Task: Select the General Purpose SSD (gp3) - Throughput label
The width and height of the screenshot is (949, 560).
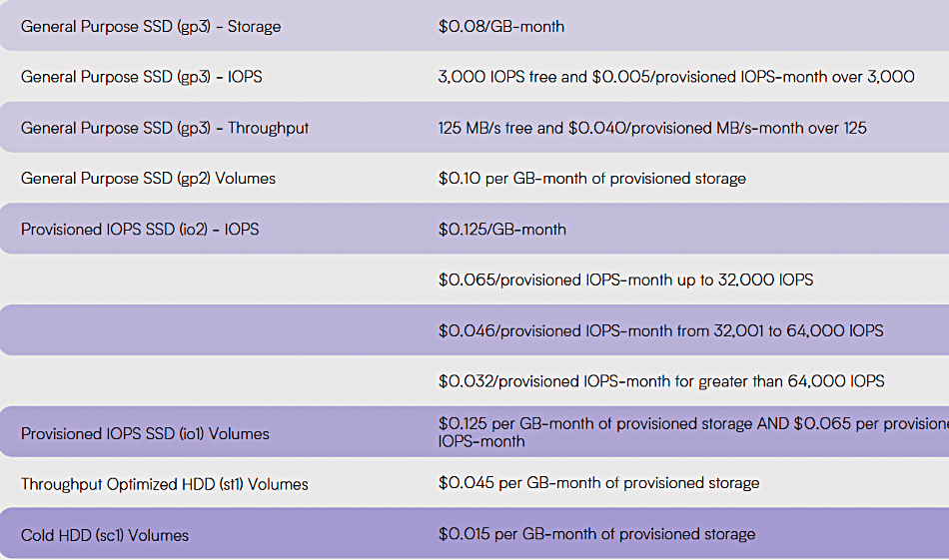Action: [165, 128]
